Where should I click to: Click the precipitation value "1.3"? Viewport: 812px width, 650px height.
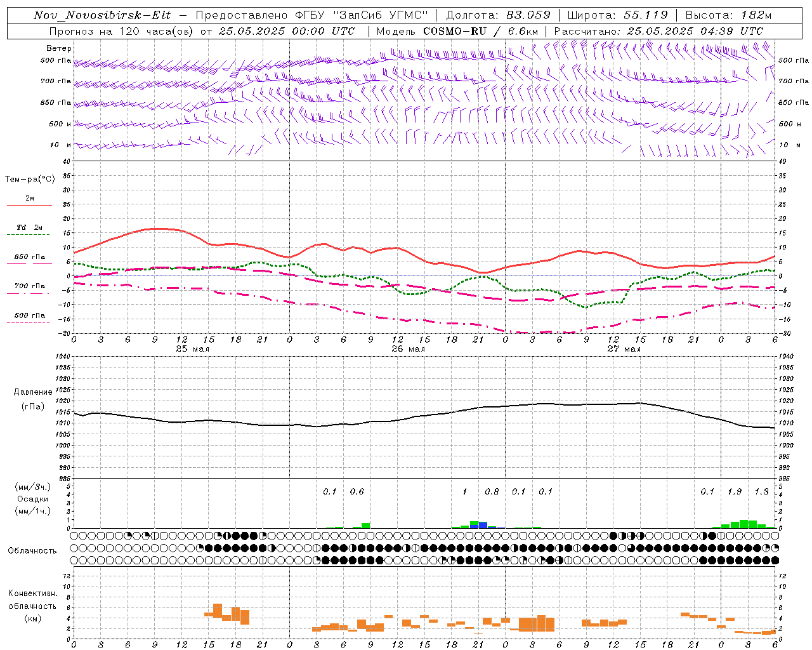tap(761, 491)
